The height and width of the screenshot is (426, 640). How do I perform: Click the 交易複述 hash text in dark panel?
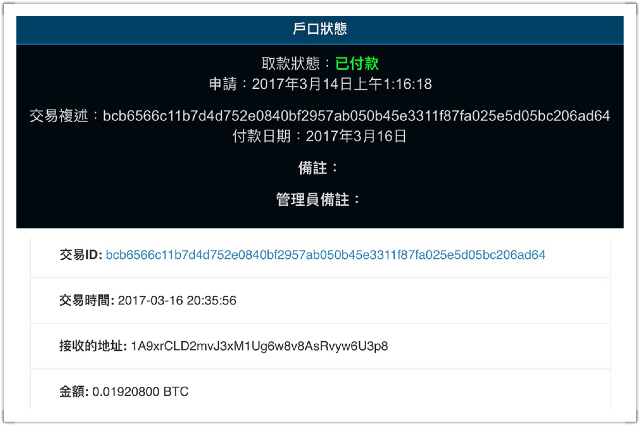click(x=356, y=116)
